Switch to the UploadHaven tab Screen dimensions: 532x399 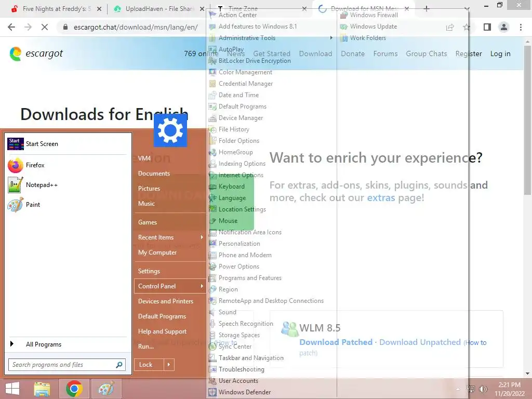coord(159,9)
